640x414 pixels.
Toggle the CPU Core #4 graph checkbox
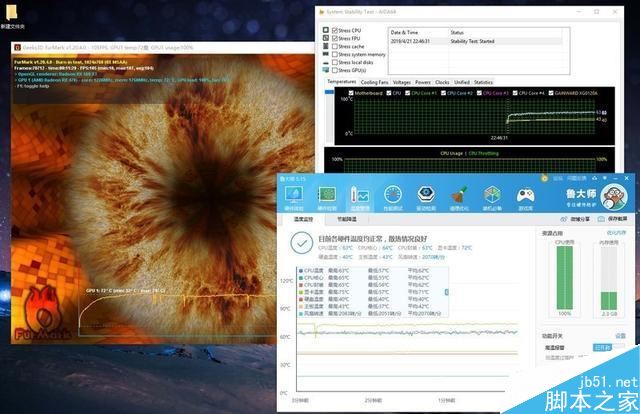pyautogui.click(x=515, y=93)
